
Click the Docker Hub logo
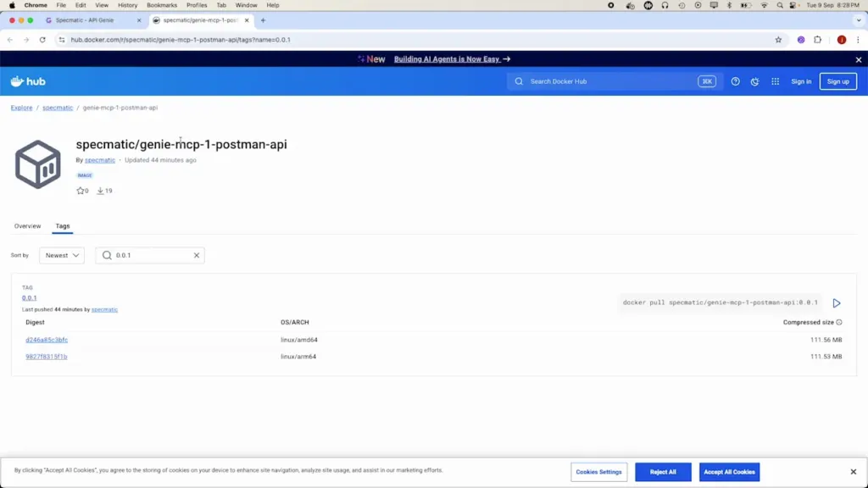[28, 81]
